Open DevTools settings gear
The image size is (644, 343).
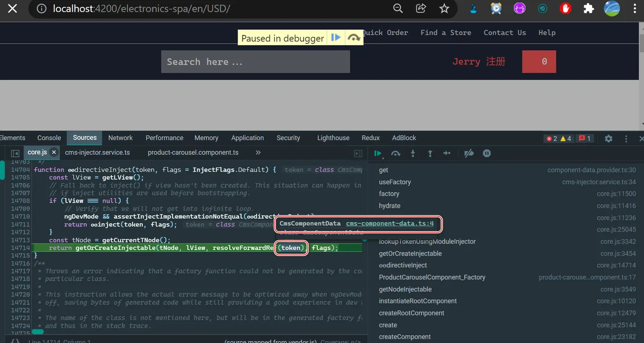(609, 138)
